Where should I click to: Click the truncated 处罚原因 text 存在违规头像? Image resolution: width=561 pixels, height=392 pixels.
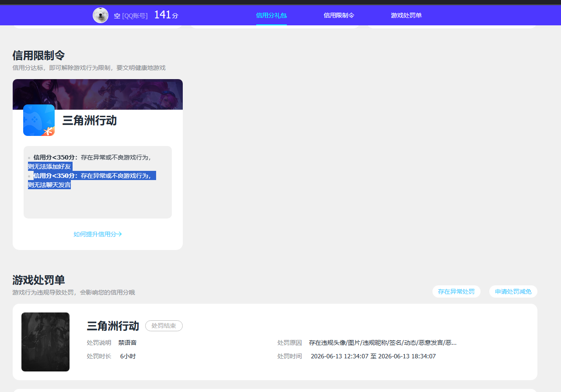tap(383, 343)
